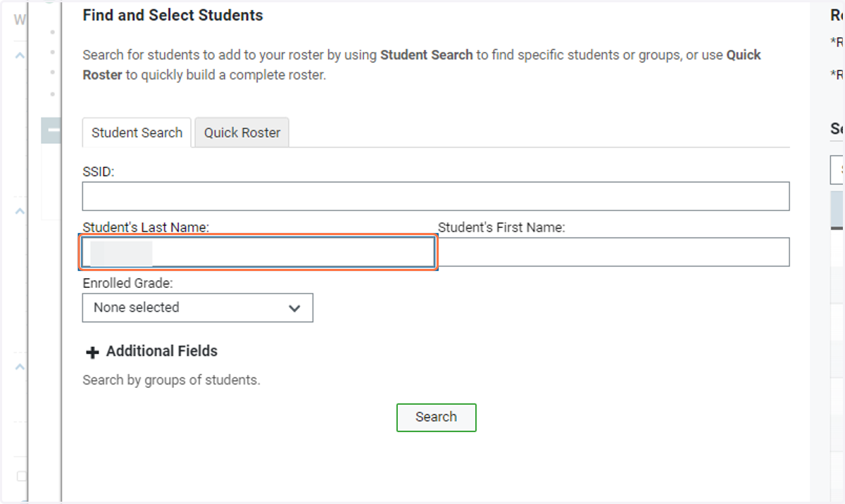The image size is (845, 504).
Task: Click the 'SSID:' label
Action: point(98,172)
